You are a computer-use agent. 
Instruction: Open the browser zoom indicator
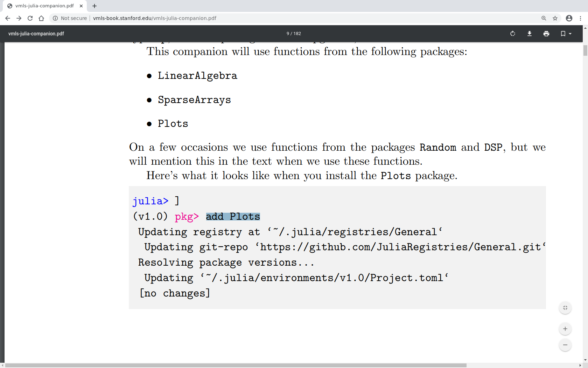tap(544, 18)
